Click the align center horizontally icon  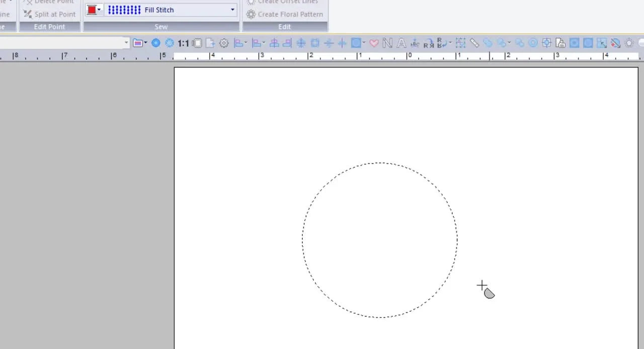click(274, 43)
